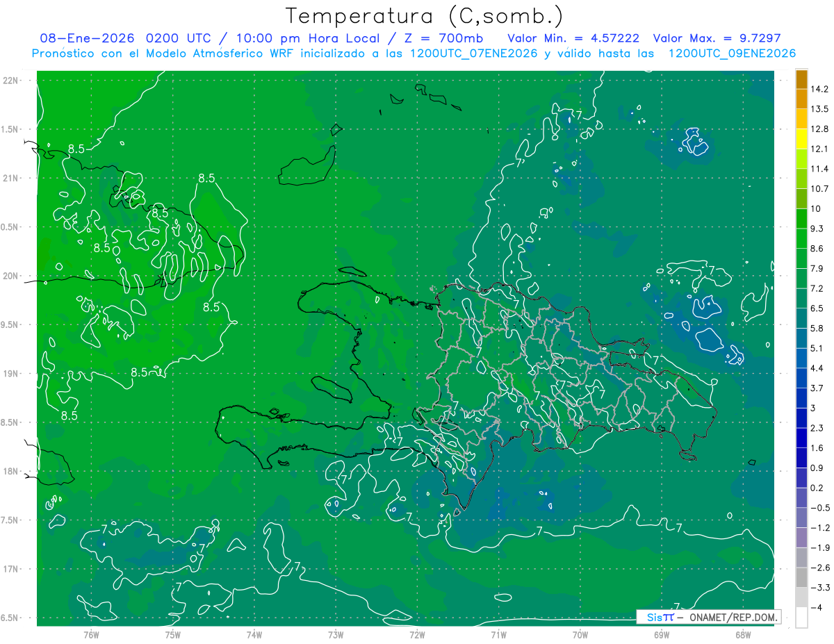
Task: Click the legend value '9.3'
Action: (x=817, y=229)
